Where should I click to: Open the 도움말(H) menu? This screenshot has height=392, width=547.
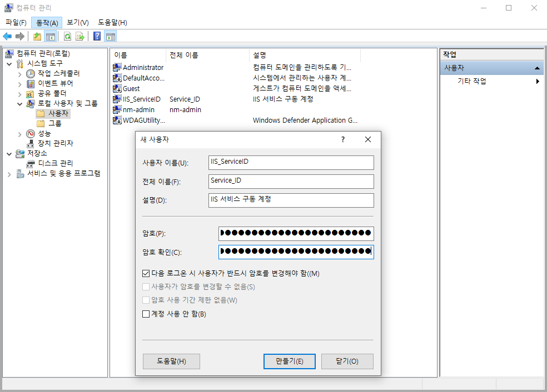[112, 23]
